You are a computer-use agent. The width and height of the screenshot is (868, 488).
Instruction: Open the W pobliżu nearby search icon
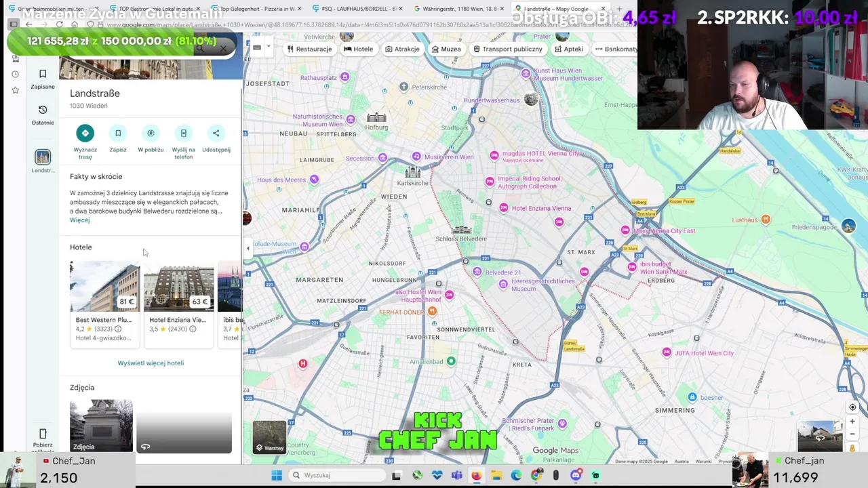[x=151, y=133]
